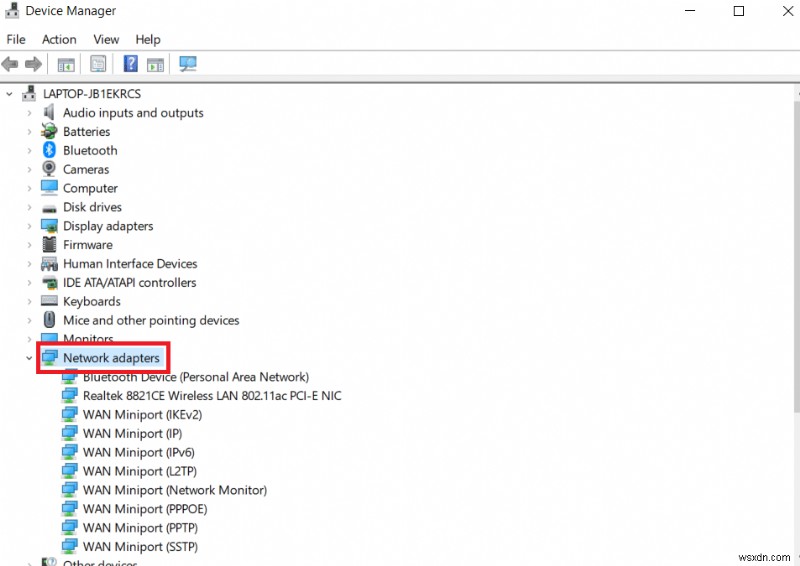Screen dimensions: 800x566
Task: Select WAN Miniport (IP) label
Action: (133, 433)
